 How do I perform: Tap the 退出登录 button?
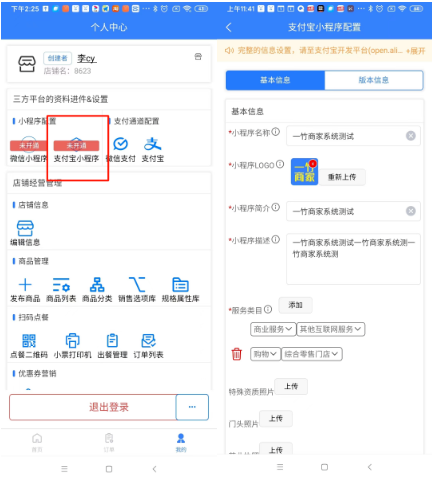93,407
